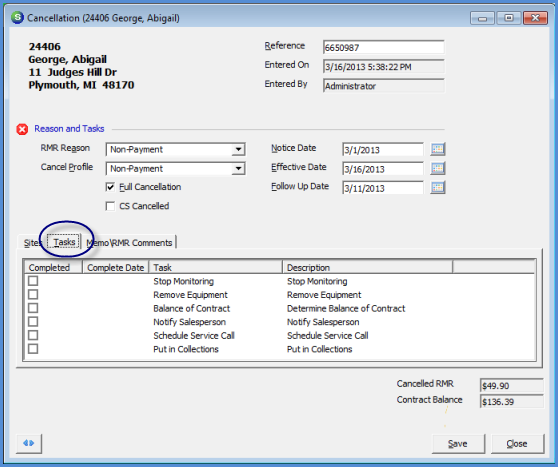
Task: Click the Save button
Action: click(458, 444)
